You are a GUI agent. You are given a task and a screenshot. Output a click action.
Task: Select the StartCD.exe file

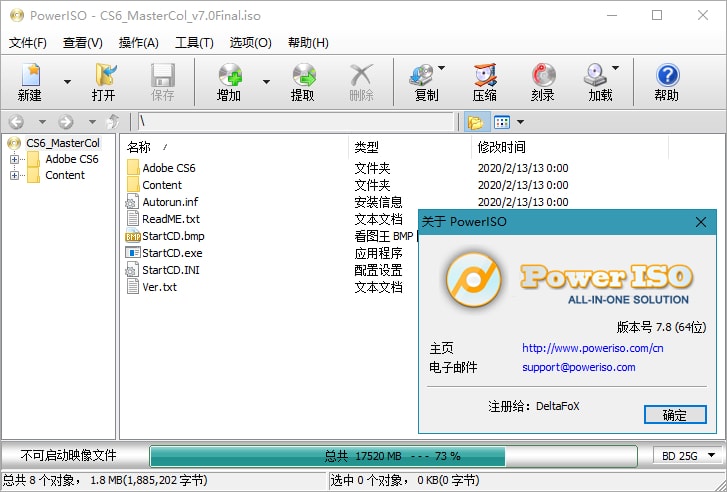pyautogui.click(x=172, y=253)
